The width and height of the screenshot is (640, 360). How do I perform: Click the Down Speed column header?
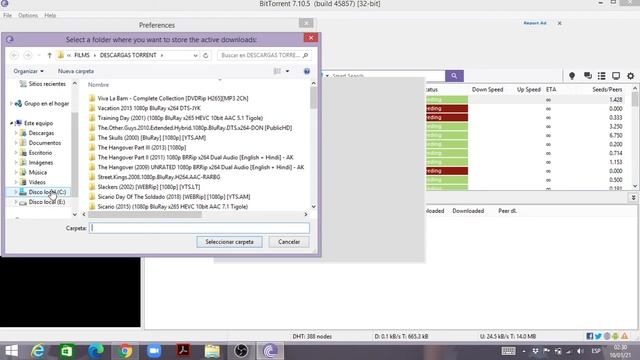[487, 89]
